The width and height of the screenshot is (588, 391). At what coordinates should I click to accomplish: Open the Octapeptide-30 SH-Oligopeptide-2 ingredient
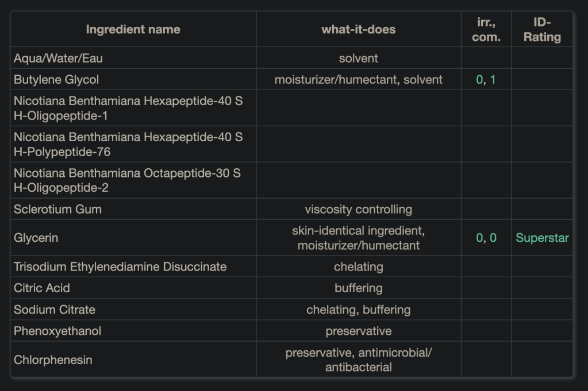tap(127, 180)
